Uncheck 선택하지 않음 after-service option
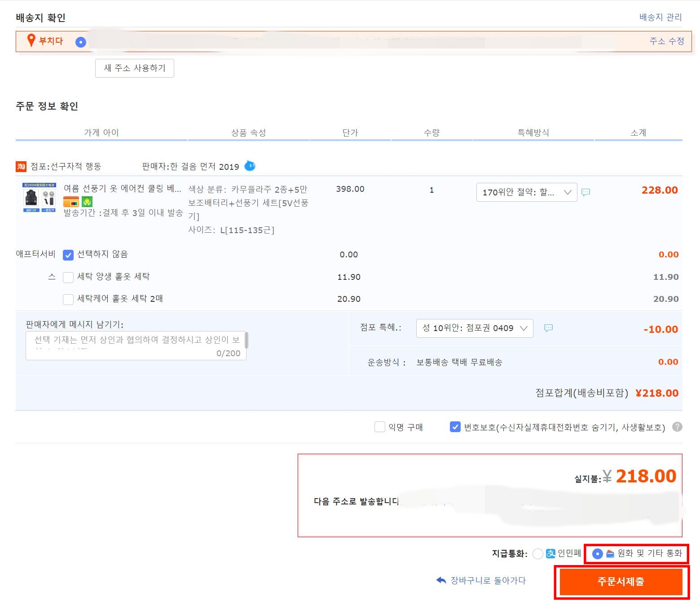700x610 pixels. click(68, 255)
